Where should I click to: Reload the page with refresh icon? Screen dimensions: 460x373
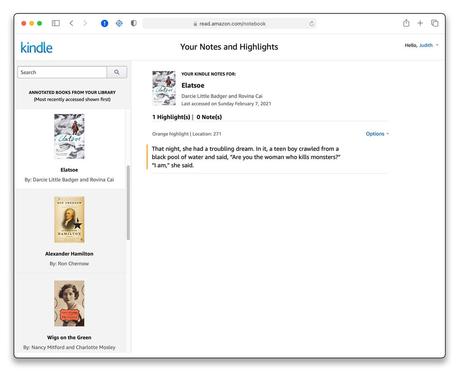(x=311, y=23)
